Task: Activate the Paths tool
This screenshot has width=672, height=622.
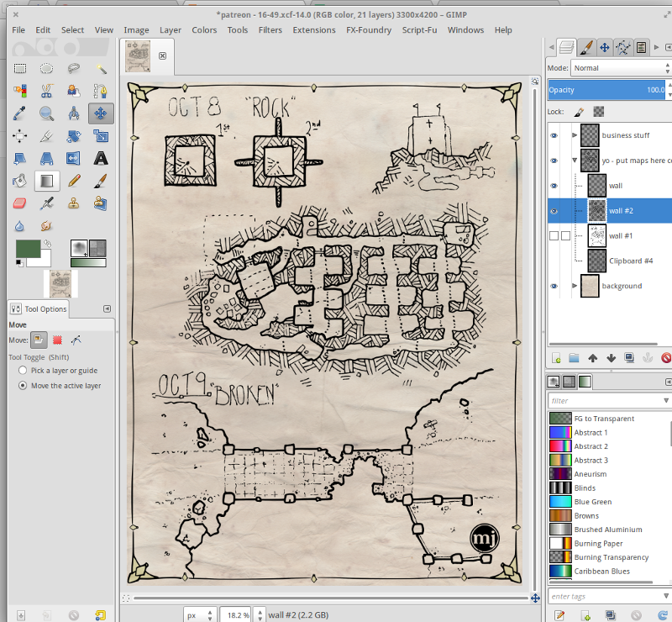Action: coord(102,92)
